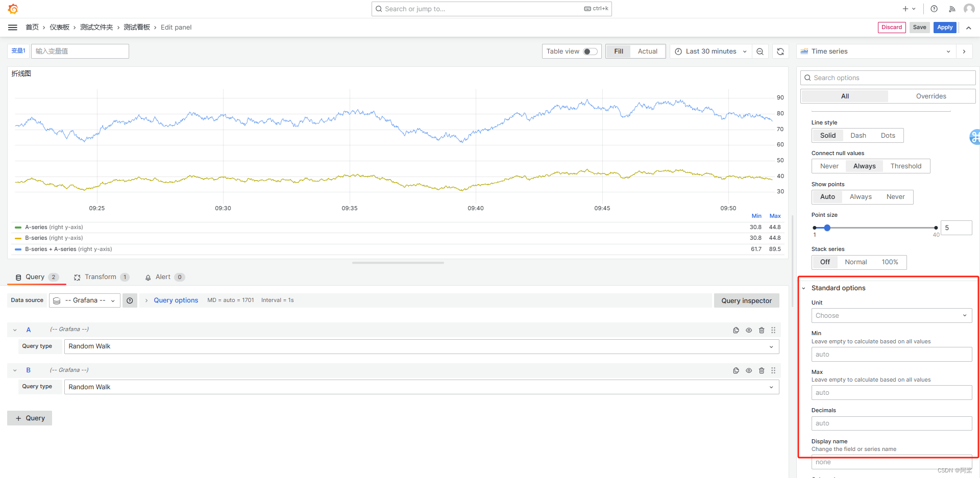Set line style to Dots
Viewport: 980px width, 478px height.
coord(888,136)
